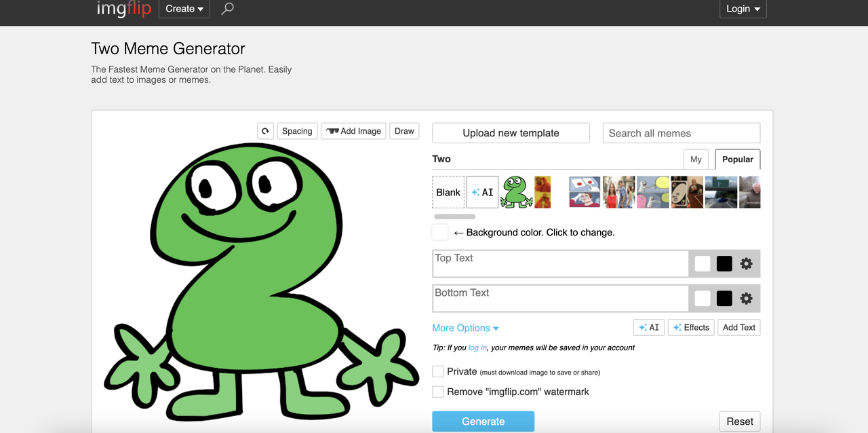Viewport: 868px width, 433px height.
Task: Pick Top Text black outline color
Action: coord(724,263)
